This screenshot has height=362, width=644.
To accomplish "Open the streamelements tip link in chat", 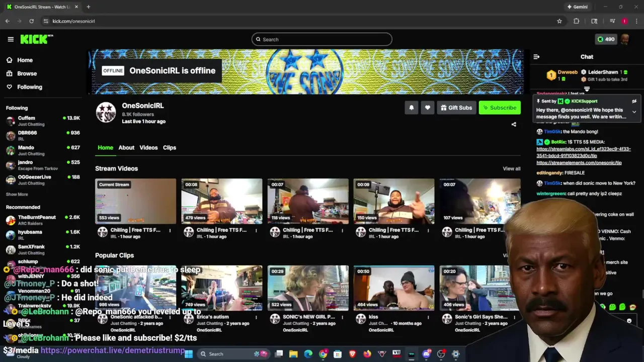I will click(x=579, y=163).
